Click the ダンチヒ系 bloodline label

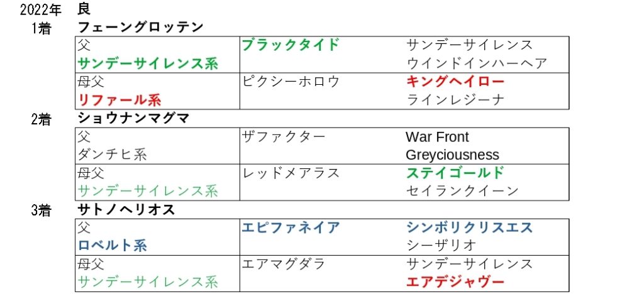coord(113,155)
